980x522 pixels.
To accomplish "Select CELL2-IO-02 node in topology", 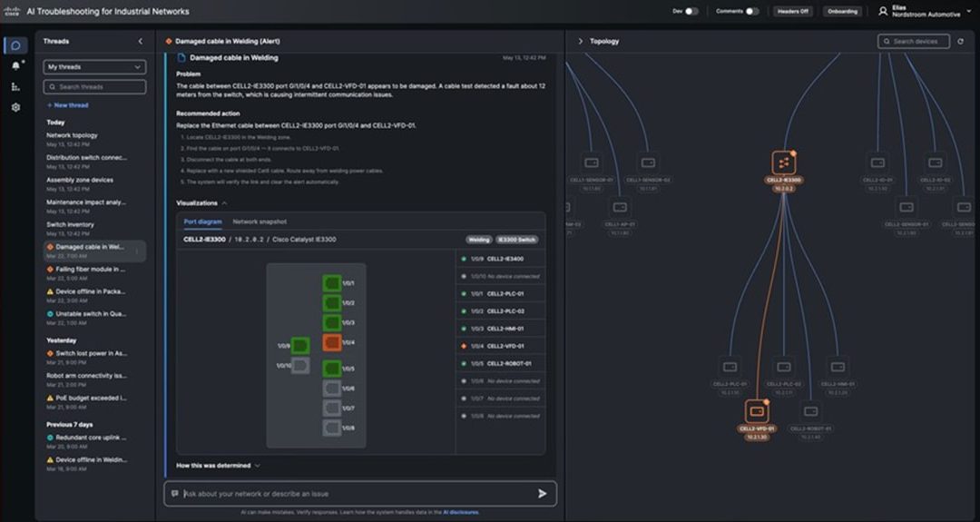I will click(935, 163).
